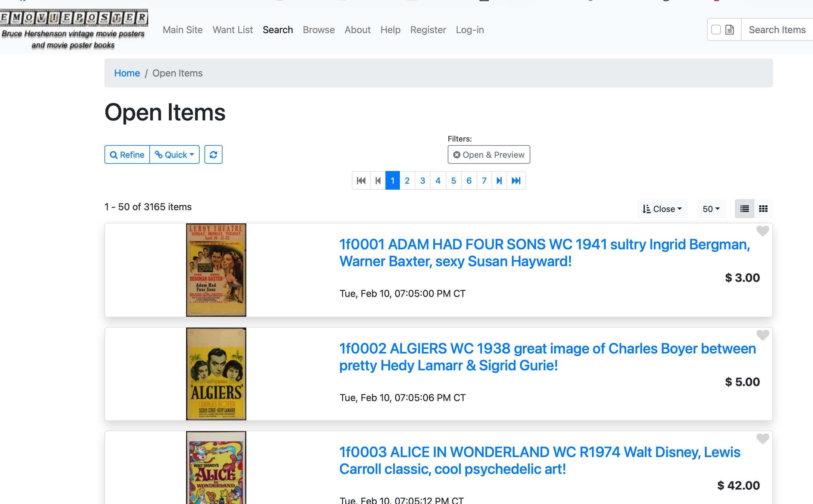
Task: Click the refresh results icon button
Action: click(x=213, y=155)
